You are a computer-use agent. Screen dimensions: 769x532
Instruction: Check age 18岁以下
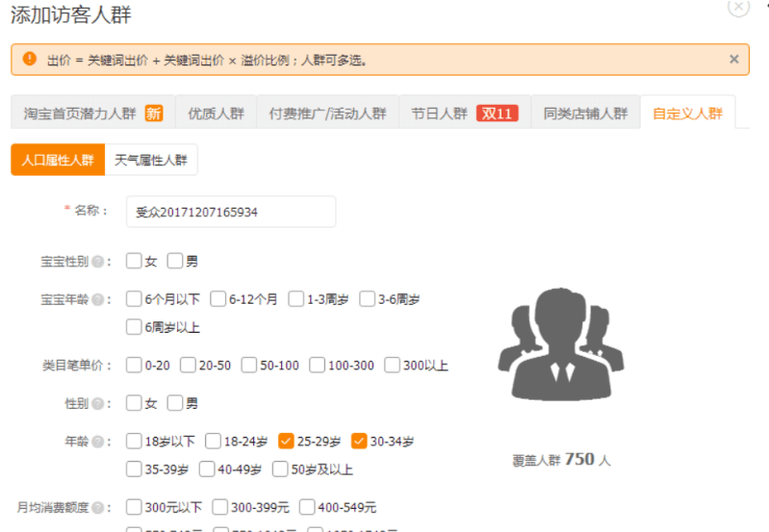click(x=134, y=441)
